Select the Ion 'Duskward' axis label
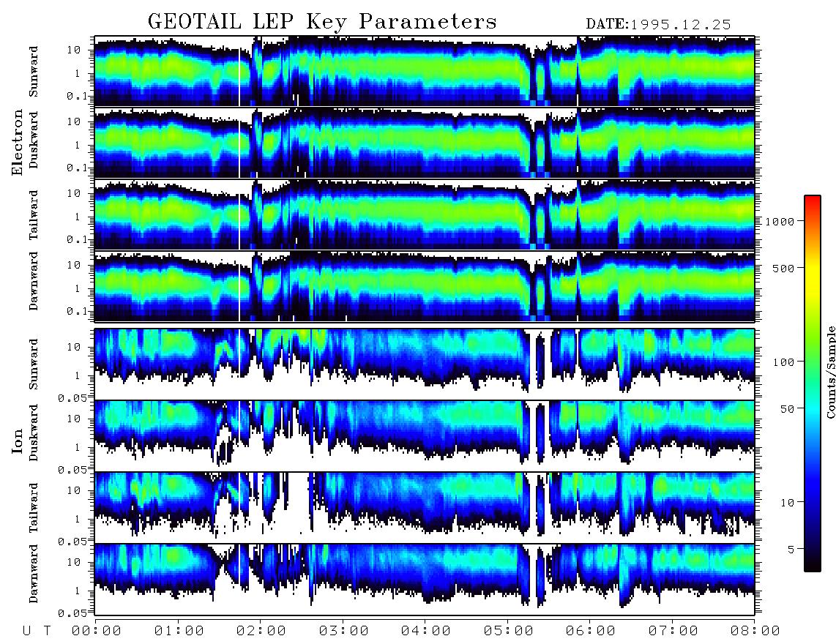The width and height of the screenshot is (836, 644). click(x=34, y=433)
